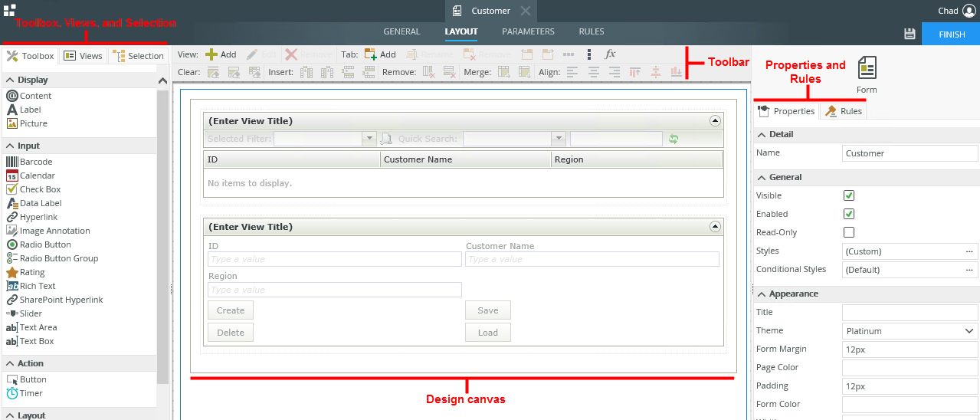Collapse the Appearance section
Screen dimensions: 980x420
[762, 294]
